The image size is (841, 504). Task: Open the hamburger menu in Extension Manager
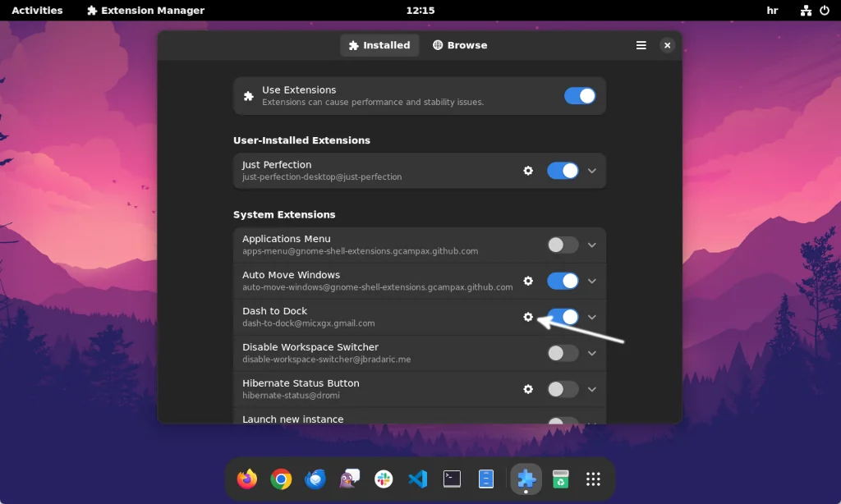[641, 45]
